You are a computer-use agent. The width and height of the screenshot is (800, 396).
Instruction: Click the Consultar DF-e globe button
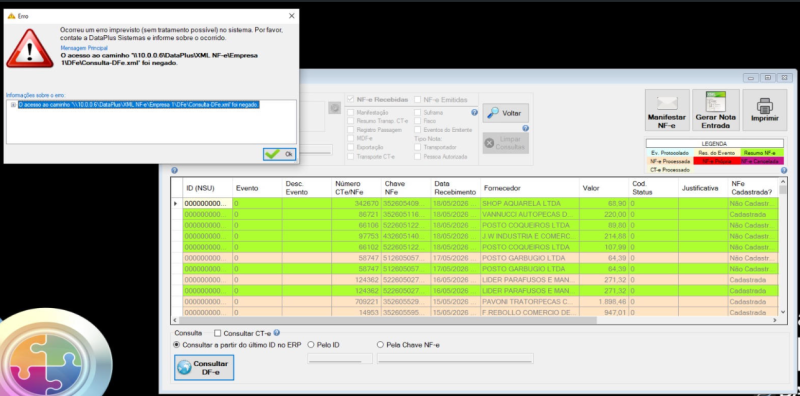tap(204, 367)
